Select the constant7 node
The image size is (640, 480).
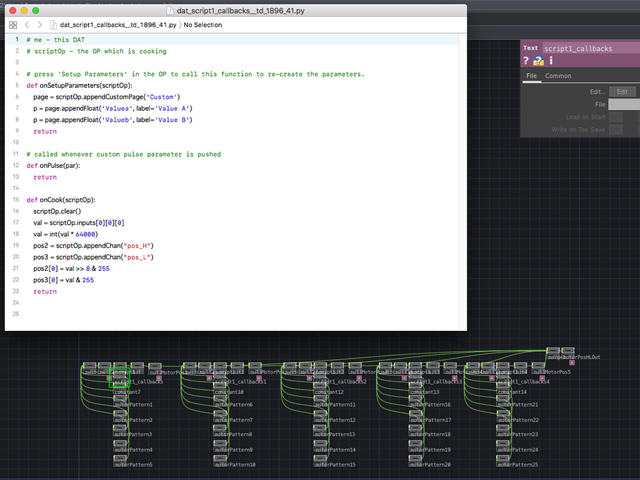(x=120, y=387)
